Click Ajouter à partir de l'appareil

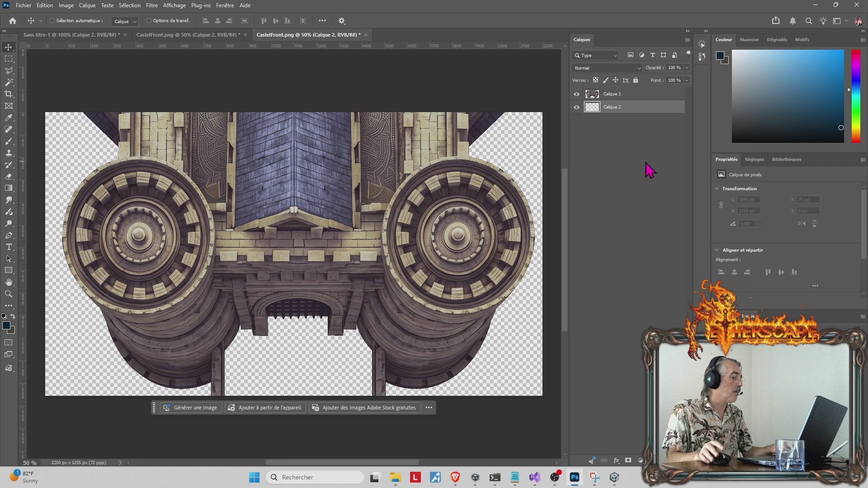click(265, 408)
